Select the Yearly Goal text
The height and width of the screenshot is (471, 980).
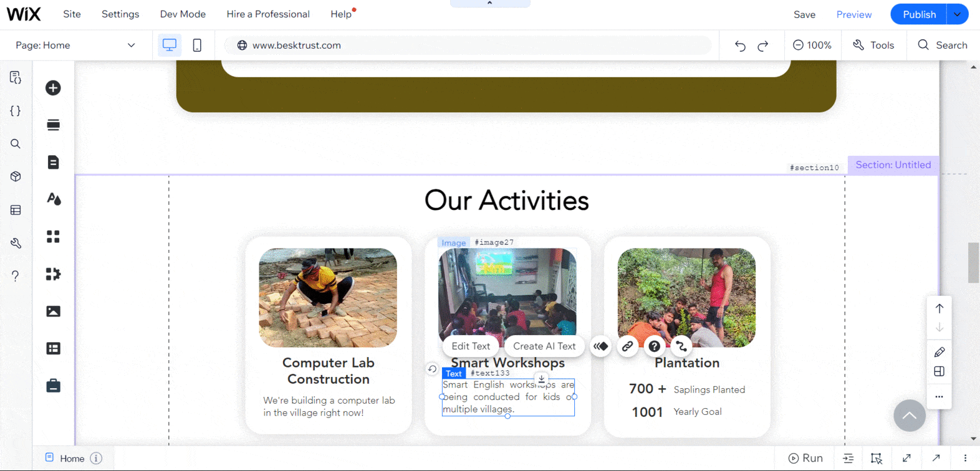tap(698, 412)
